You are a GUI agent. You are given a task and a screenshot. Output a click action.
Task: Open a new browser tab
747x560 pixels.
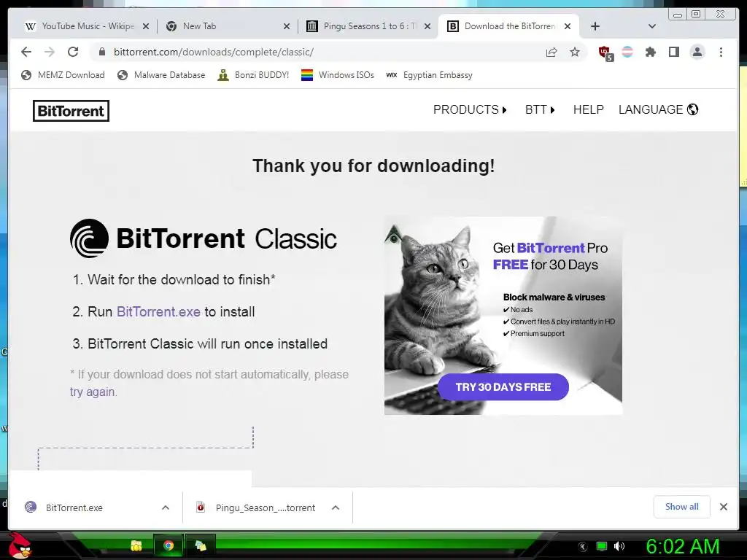point(595,27)
